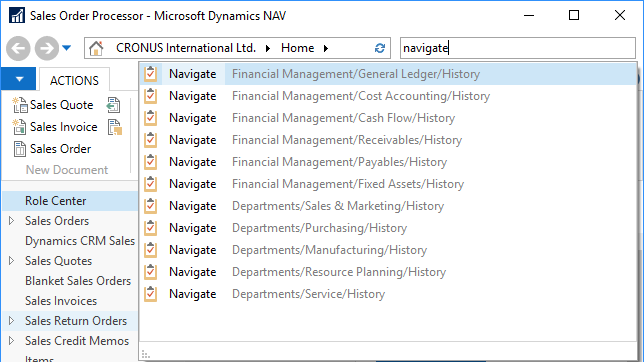644x362 pixels.
Task: Switch to the ACTIONS tab
Action: click(x=74, y=80)
